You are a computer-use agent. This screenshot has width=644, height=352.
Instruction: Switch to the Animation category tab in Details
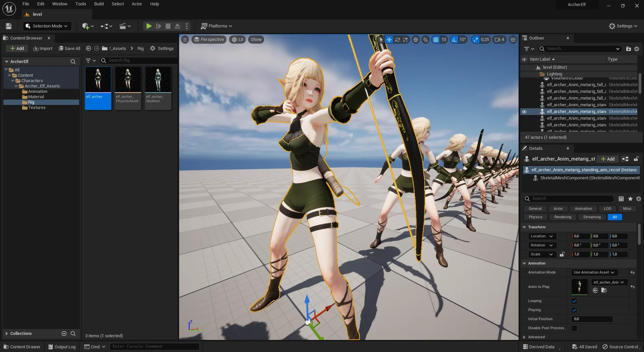tap(583, 209)
